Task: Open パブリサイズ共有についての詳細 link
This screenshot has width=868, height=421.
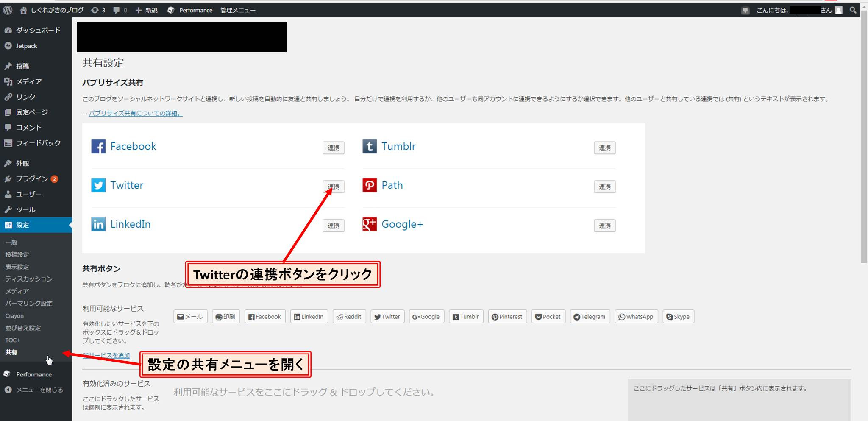Action: tap(136, 113)
